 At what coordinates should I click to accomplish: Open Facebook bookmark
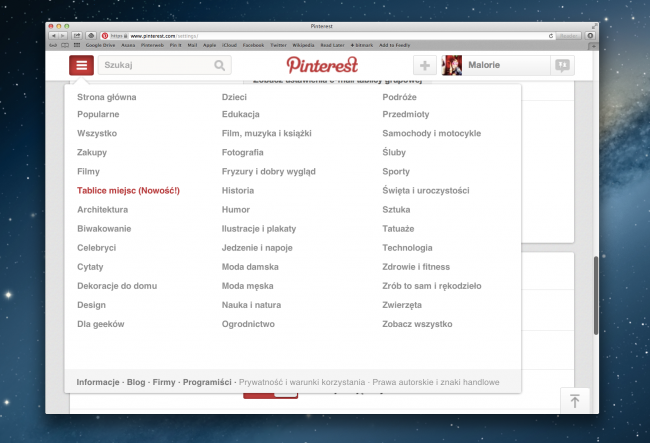tap(253, 45)
